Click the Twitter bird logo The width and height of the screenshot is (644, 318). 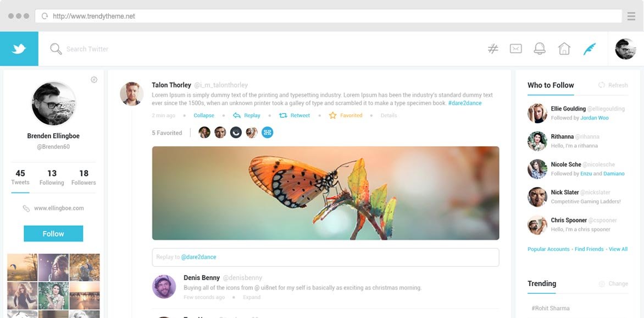pos(19,48)
